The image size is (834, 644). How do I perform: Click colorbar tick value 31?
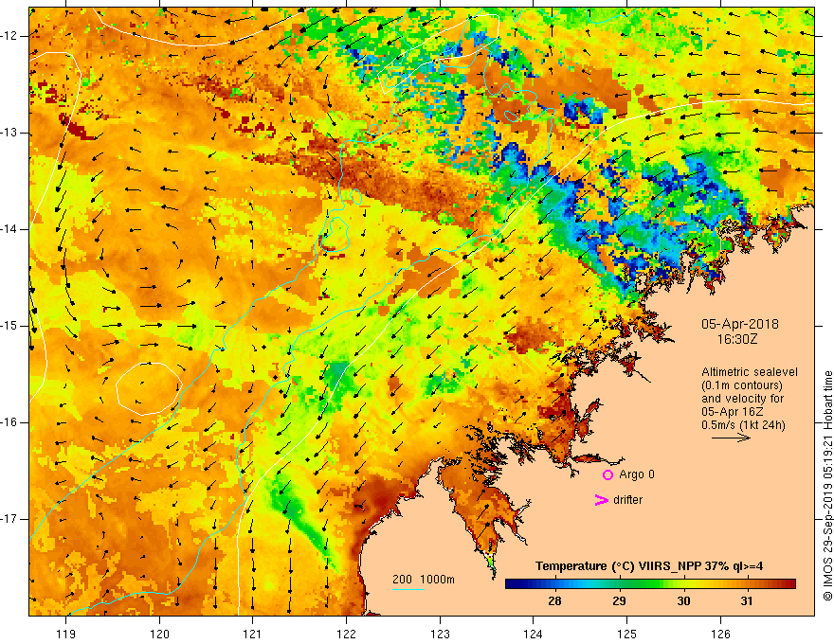click(748, 601)
